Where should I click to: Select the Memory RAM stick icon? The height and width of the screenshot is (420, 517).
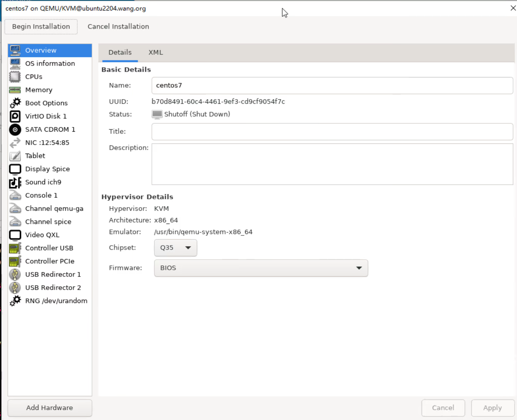[x=15, y=90]
